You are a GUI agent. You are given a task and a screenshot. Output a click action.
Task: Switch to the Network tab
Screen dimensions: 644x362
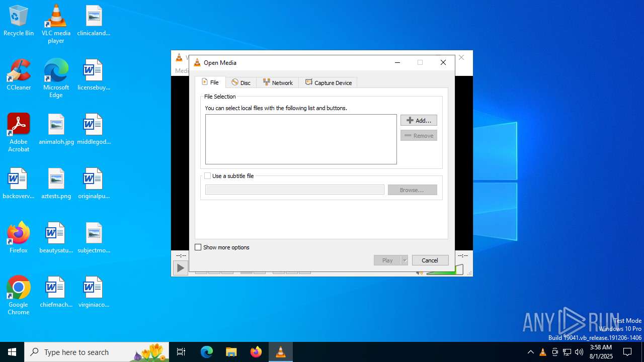(x=278, y=82)
